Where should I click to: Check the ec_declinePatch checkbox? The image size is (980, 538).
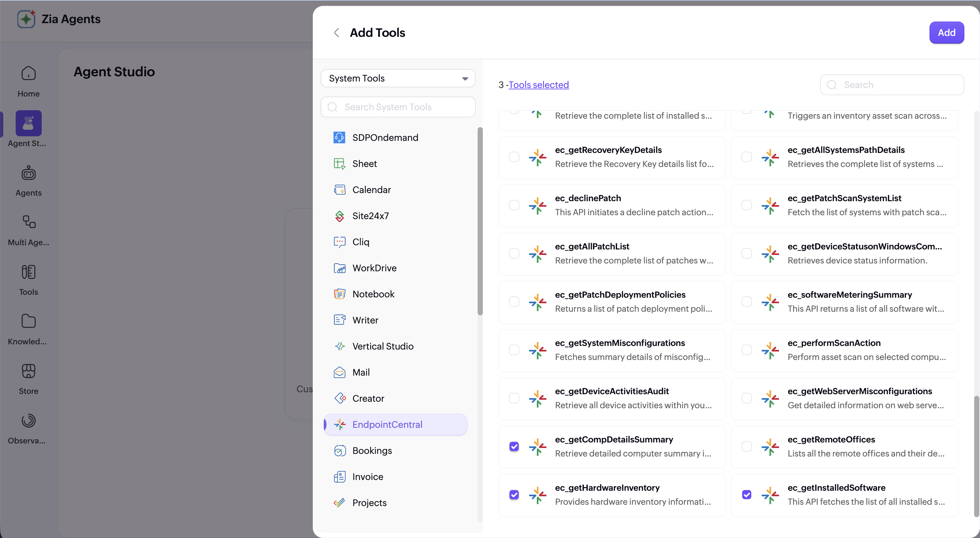[514, 205]
